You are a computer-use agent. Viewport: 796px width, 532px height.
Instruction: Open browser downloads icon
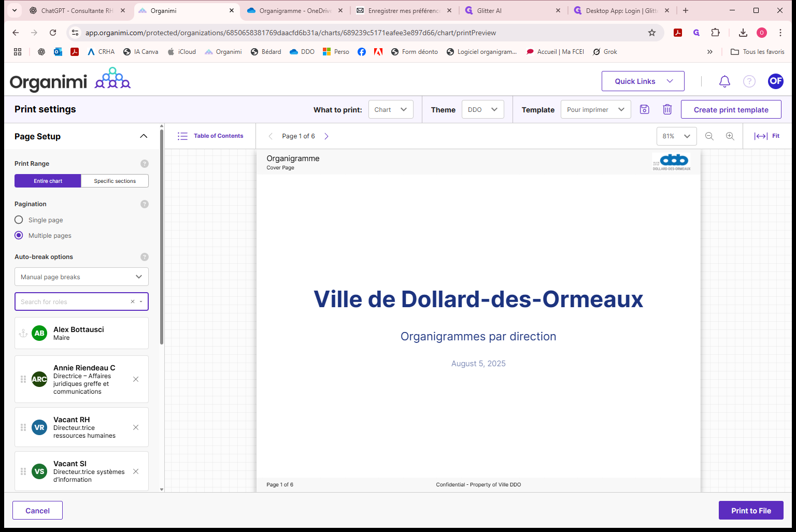tap(743, 33)
